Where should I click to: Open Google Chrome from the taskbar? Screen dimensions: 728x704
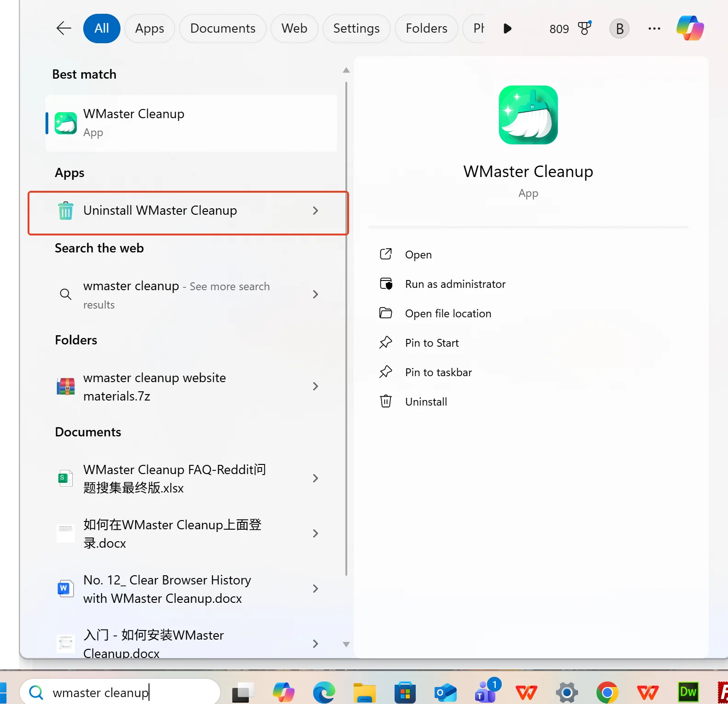click(607, 693)
